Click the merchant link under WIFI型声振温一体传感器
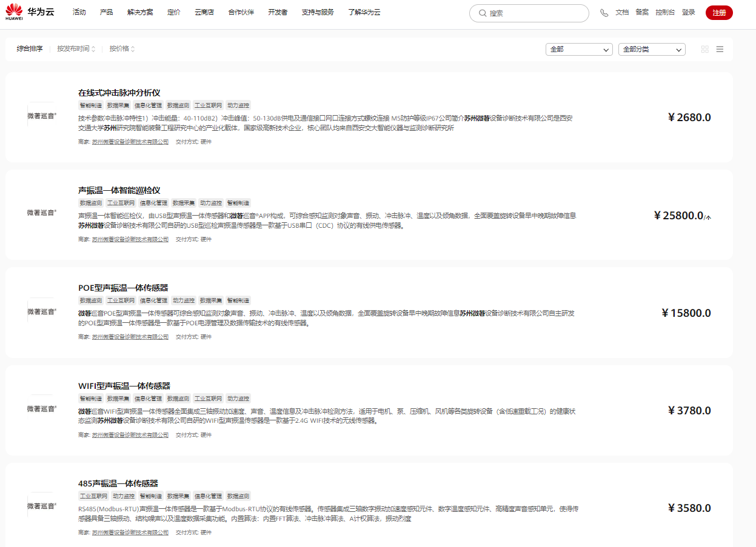Screen dimensions: 756x547 point(130,435)
